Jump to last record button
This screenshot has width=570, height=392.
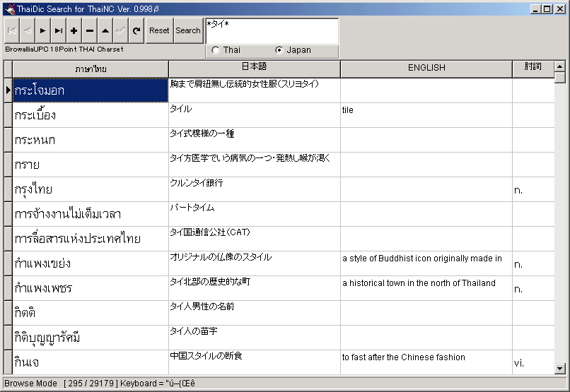[59, 31]
